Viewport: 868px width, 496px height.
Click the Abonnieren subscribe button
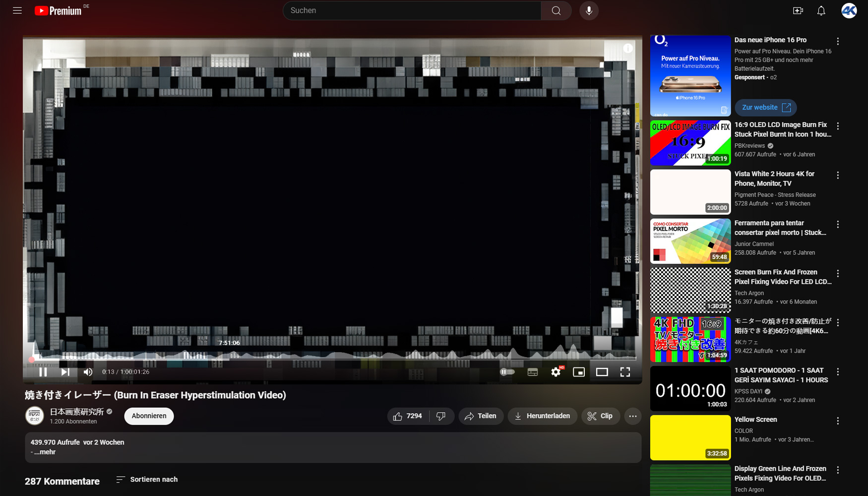[x=149, y=416]
